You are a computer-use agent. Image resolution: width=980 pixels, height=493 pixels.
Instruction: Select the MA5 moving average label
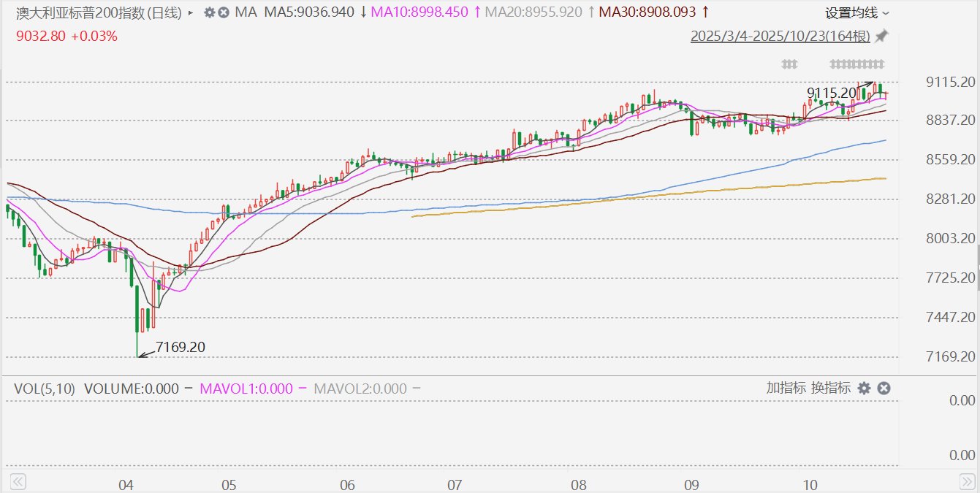308,12
